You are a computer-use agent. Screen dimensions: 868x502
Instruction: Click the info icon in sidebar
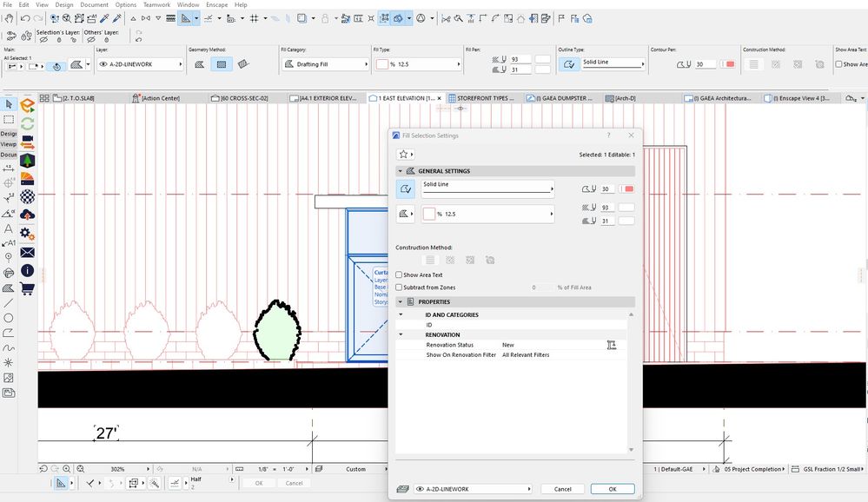(x=27, y=271)
